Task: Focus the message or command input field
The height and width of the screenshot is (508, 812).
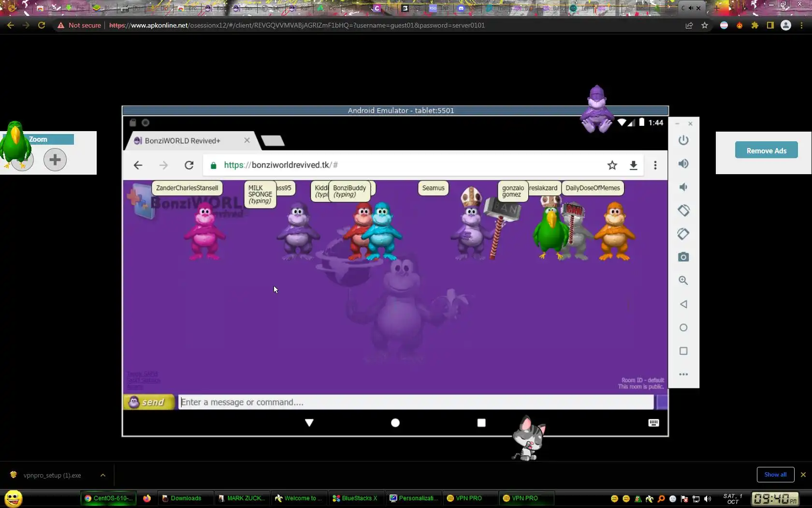Action: click(416, 402)
